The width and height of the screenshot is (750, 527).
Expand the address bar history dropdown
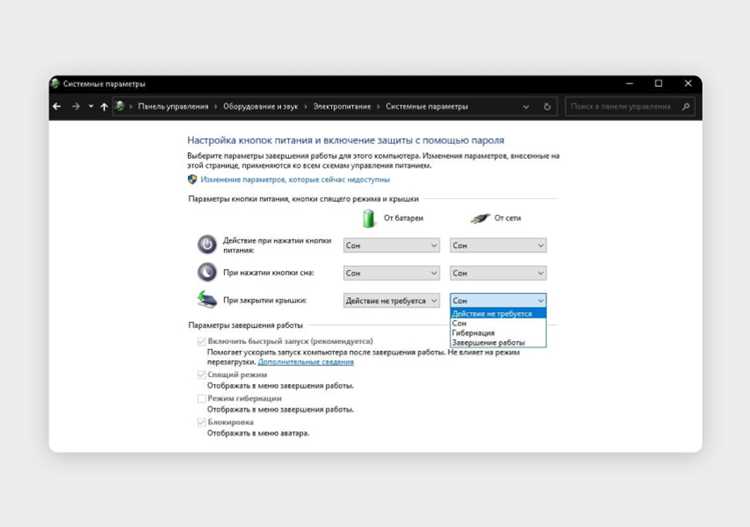pos(526,107)
